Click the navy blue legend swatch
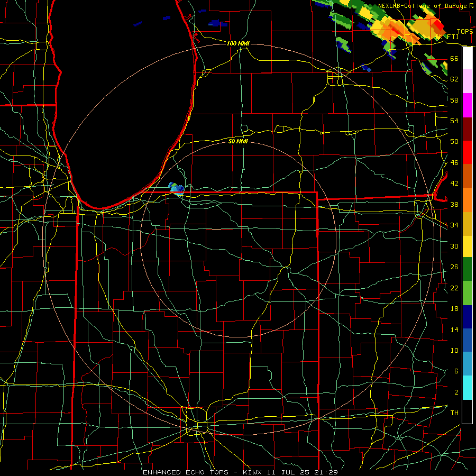This screenshot has height=476, width=476. tap(467, 317)
